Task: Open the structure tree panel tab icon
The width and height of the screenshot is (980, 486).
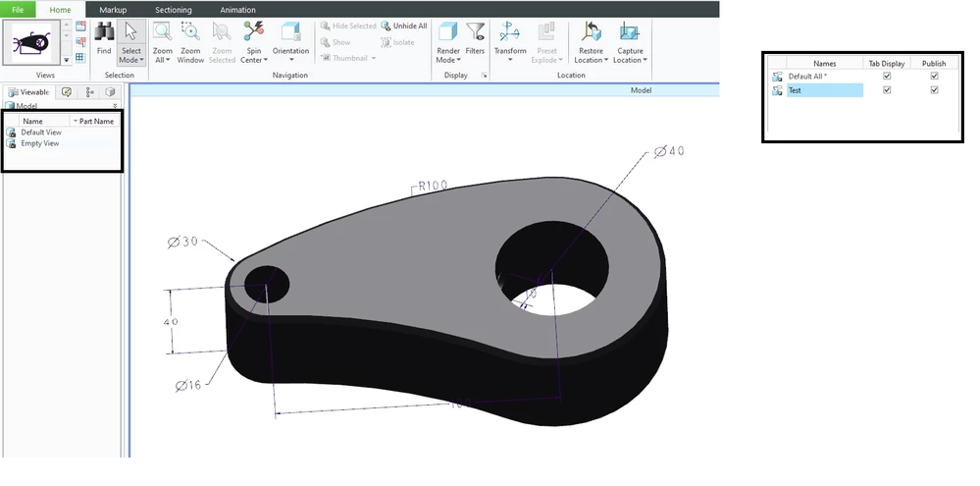Action: pos(89,92)
